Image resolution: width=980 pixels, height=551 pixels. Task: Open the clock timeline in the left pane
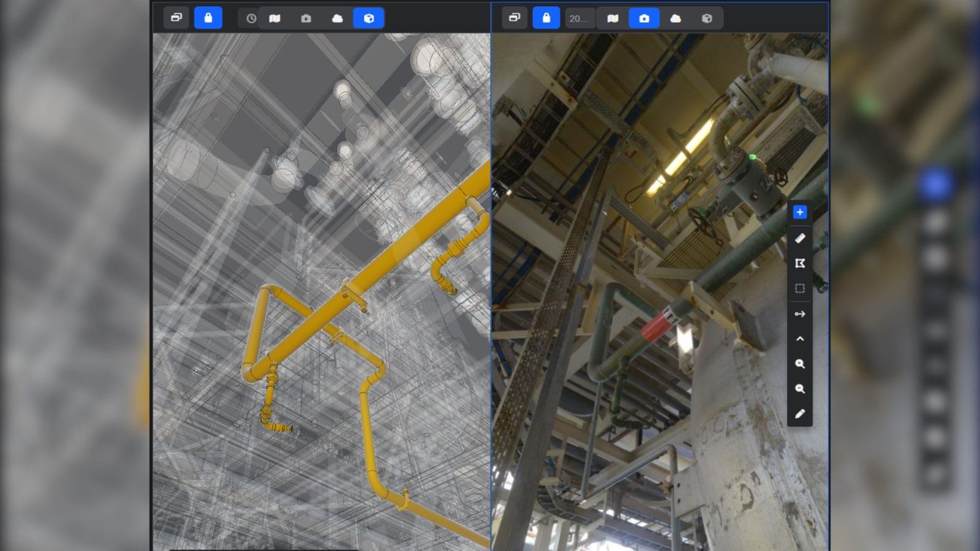coord(251,18)
